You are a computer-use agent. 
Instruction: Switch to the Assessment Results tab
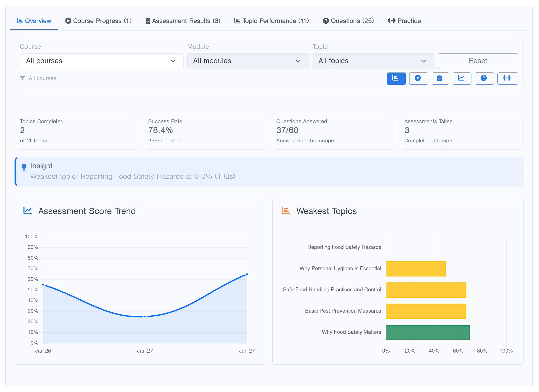click(183, 21)
